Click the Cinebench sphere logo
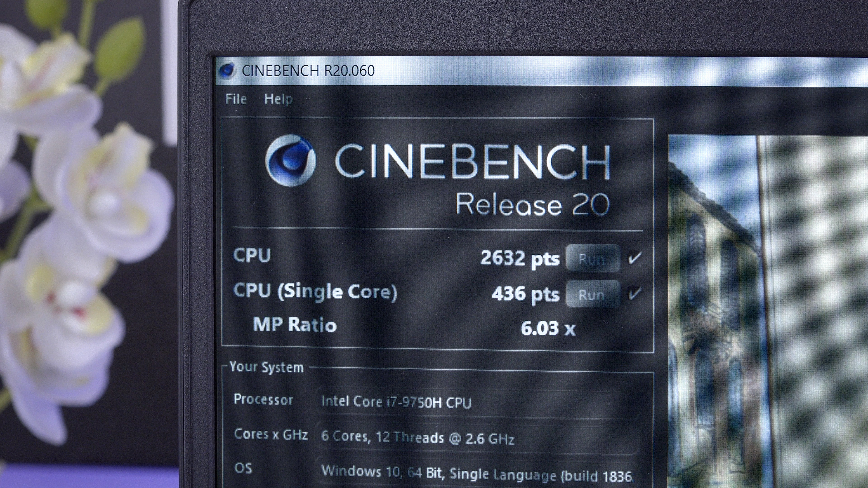868x488 pixels. [x=290, y=160]
